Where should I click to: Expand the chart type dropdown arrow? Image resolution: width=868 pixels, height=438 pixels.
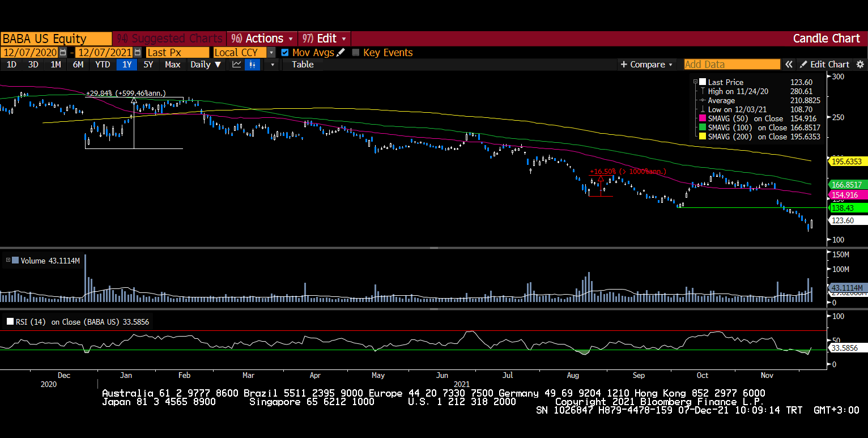273,65
